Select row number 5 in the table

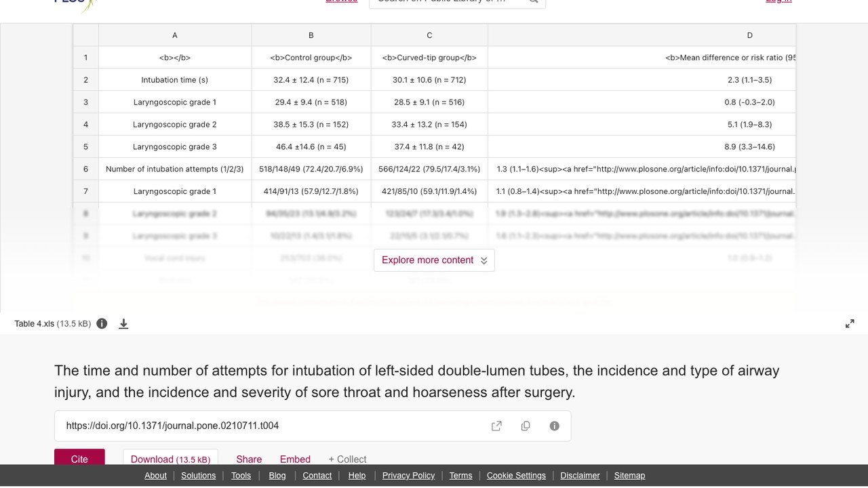(x=86, y=146)
